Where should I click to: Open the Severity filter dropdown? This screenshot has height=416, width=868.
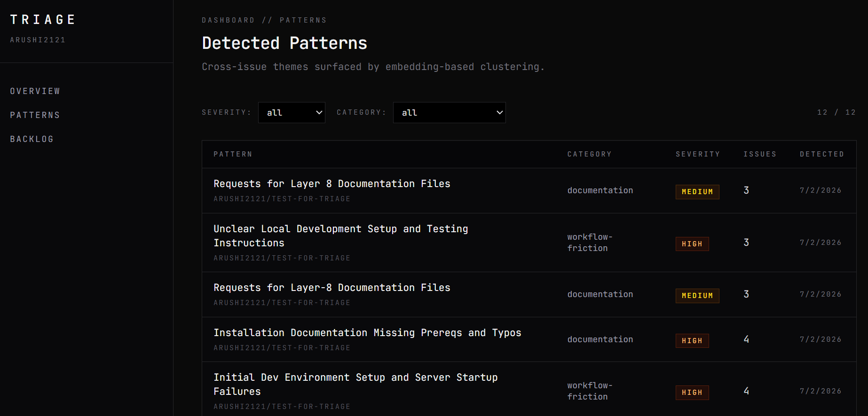(x=292, y=113)
